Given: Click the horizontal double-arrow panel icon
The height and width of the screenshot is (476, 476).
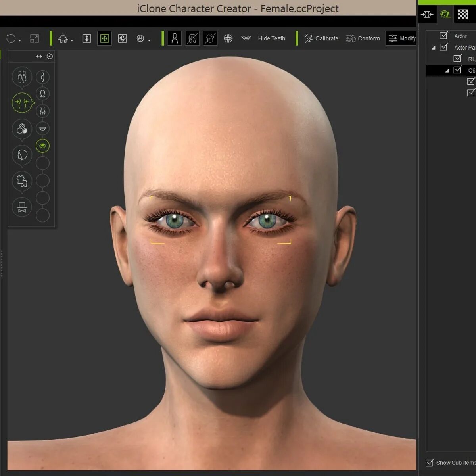Looking at the screenshot, I should tap(39, 56).
